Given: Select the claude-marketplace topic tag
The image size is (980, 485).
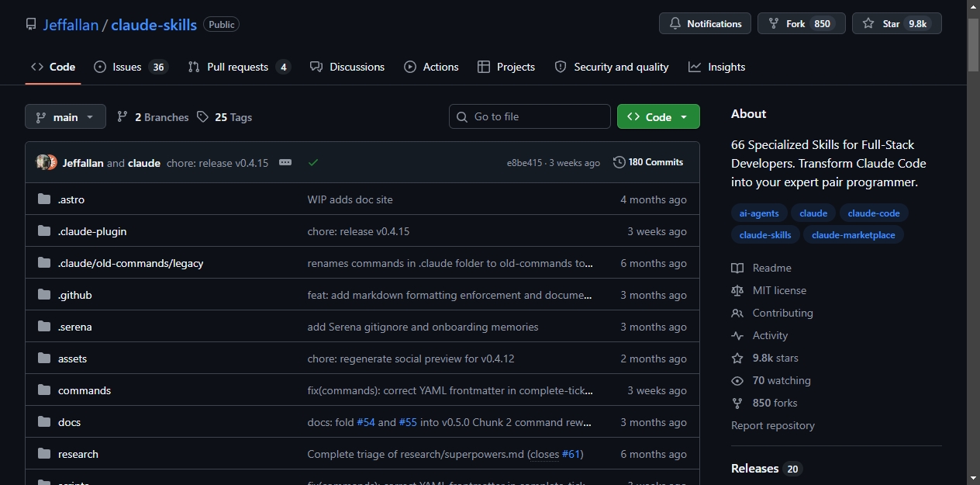Looking at the screenshot, I should coord(854,234).
